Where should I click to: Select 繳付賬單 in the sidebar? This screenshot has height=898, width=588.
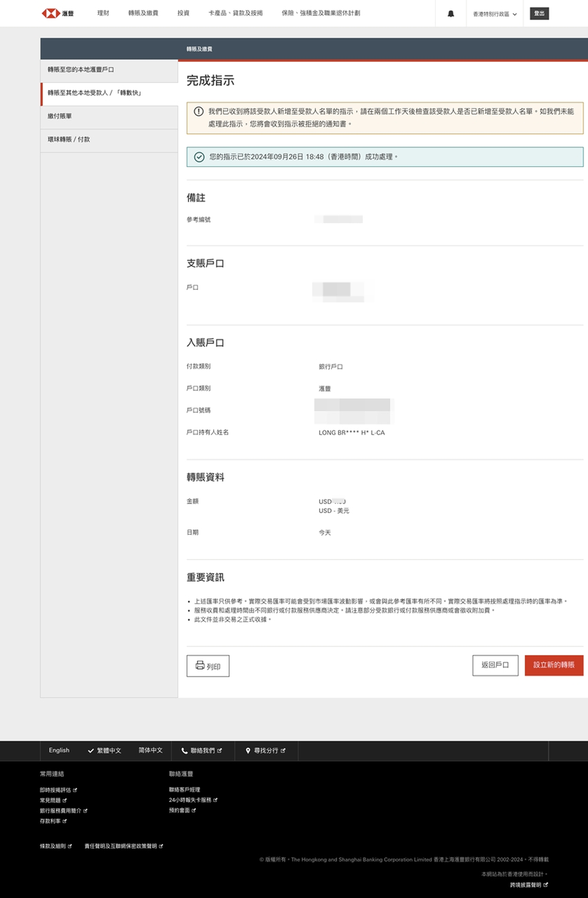pyautogui.click(x=60, y=116)
